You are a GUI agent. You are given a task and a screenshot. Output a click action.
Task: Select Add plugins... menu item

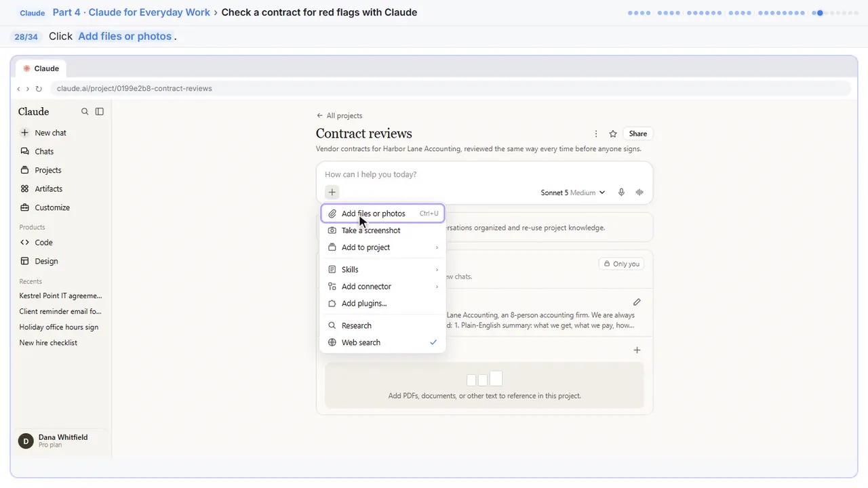pyautogui.click(x=382, y=304)
